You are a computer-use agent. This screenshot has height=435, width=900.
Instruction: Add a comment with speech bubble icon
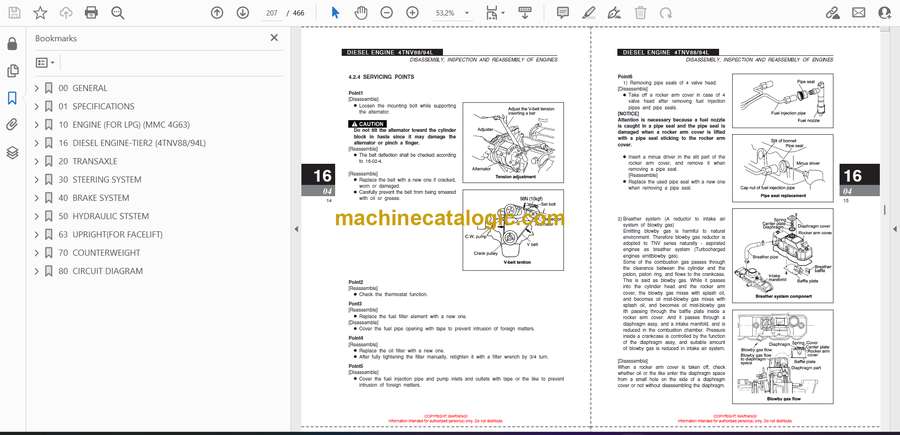pos(563,13)
